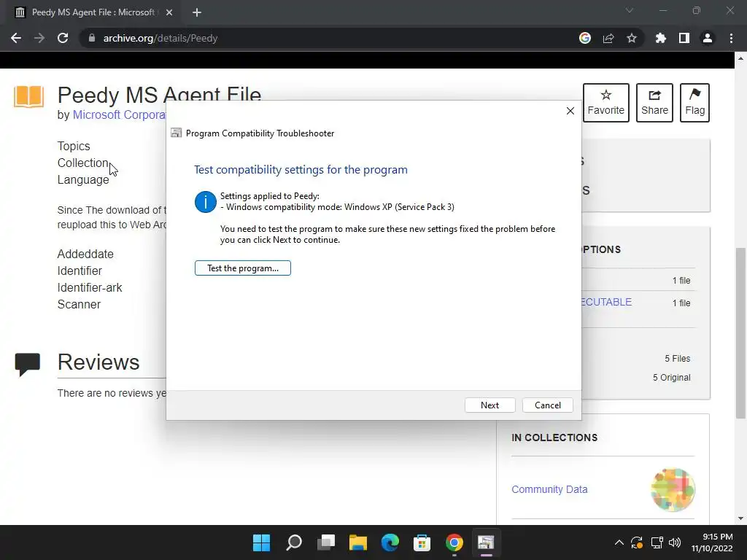Click the 'Identifier-ark' metadata label
747x560 pixels.
pos(90,287)
